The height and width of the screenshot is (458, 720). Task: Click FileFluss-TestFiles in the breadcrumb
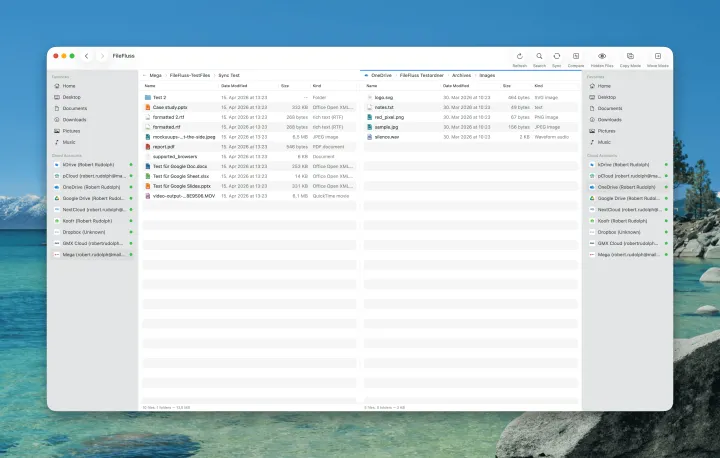190,75
